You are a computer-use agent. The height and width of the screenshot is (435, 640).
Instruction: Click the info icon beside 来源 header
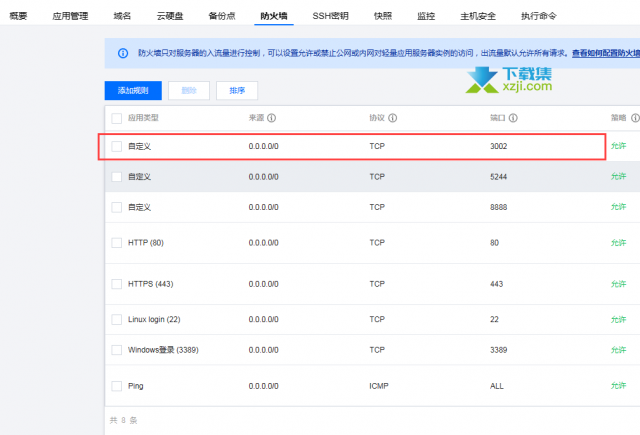click(271, 118)
